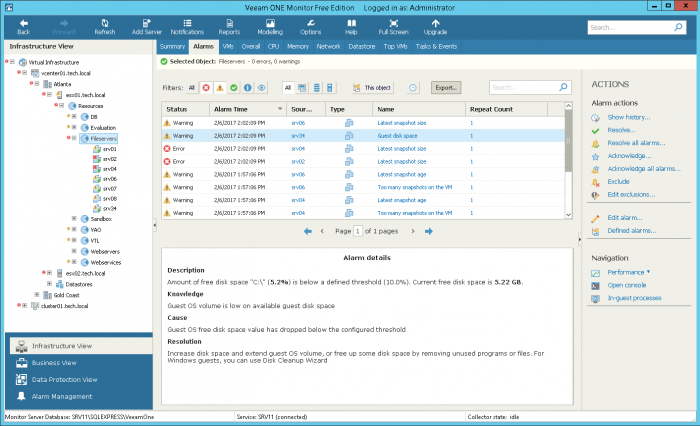
Task: Collapse the Virtual Infrastructure tree node
Action: (12, 62)
